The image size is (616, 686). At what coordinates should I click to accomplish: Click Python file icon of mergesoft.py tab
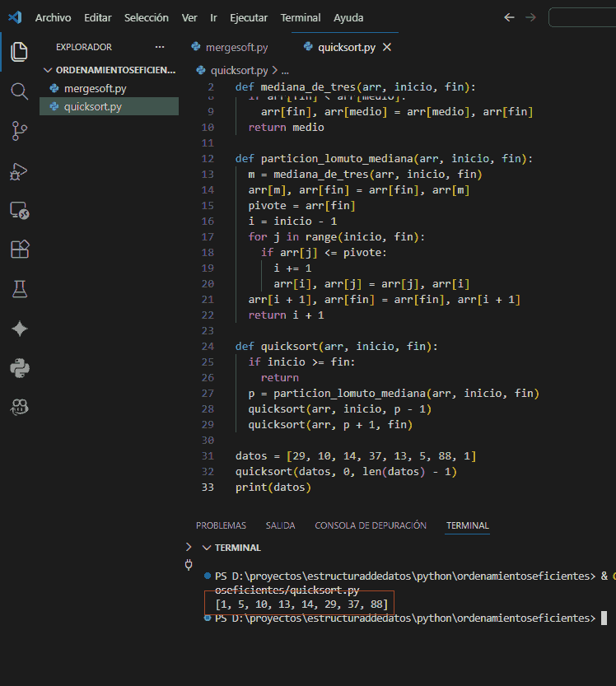point(196,47)
